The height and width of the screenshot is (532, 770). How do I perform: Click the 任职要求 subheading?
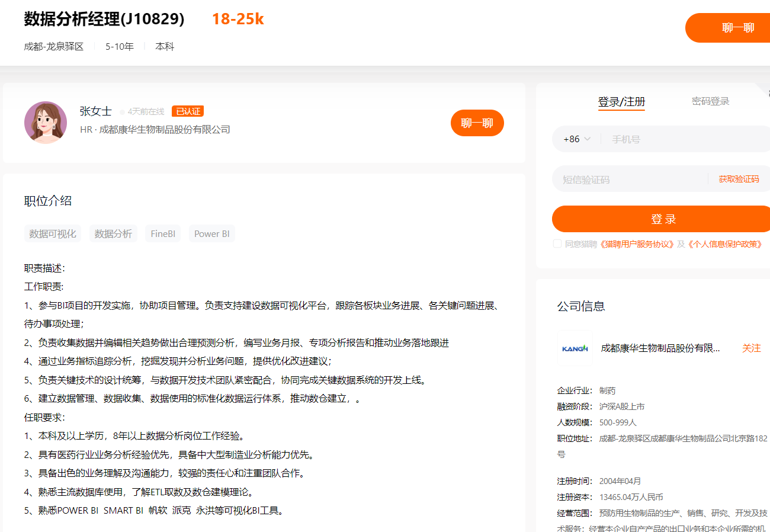[44, 417]
